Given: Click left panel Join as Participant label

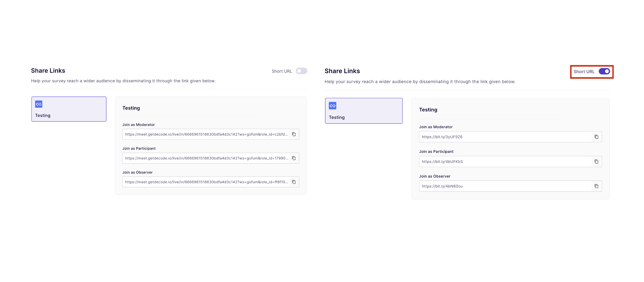Looking at the screenshot, I should [x=139, y=148].
